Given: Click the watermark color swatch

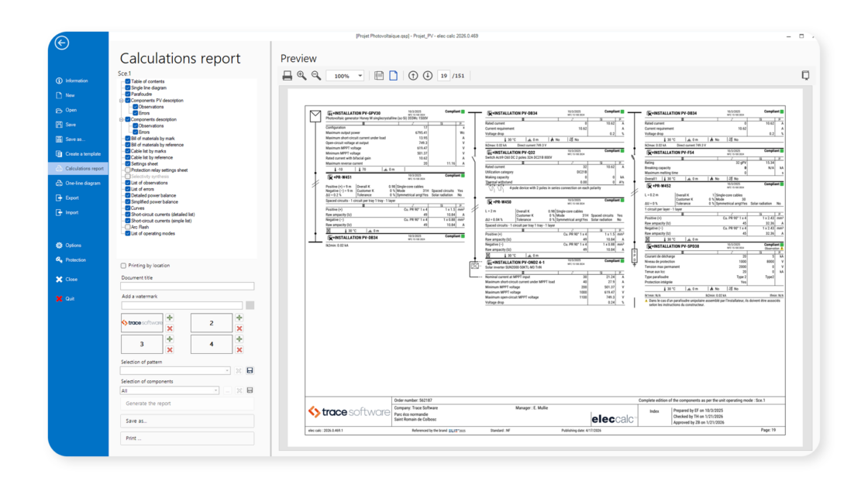Looking at the screenshot, I should pyautogui.click(x=250, y=305).
